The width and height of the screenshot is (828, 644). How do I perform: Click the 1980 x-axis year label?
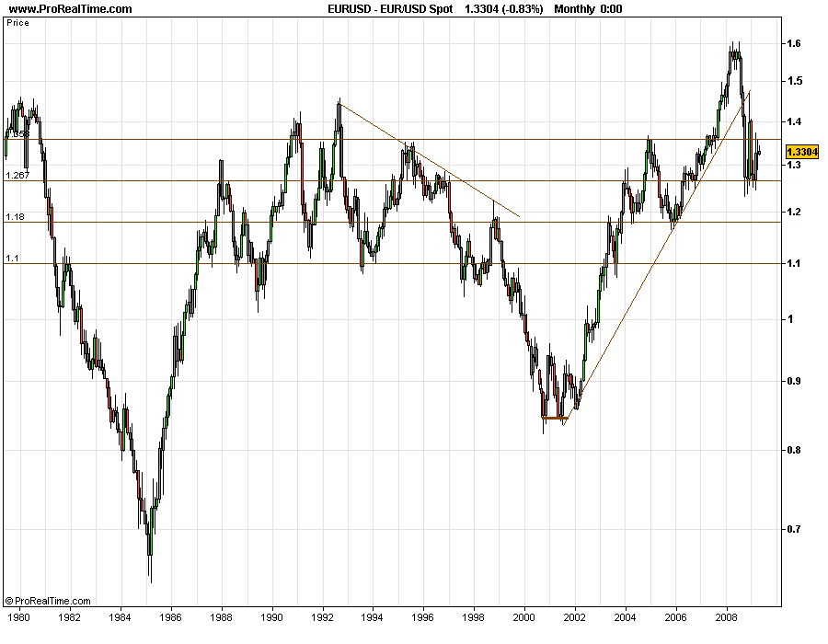pos(19,617)
